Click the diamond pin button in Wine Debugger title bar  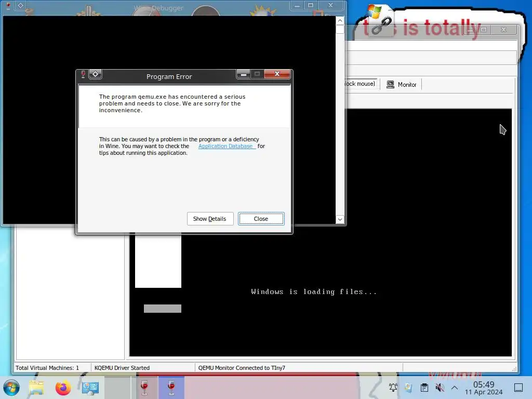pyautogui.click(x=20, y=5)
